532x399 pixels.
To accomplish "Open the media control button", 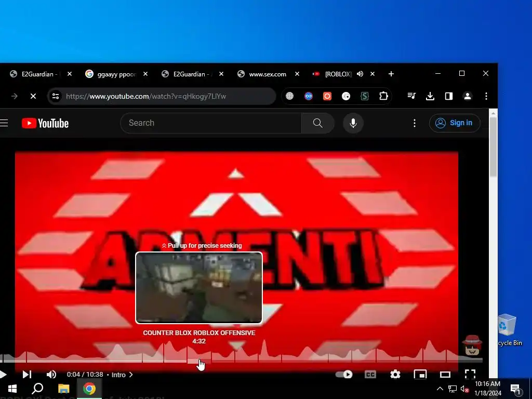I will 411,96.
